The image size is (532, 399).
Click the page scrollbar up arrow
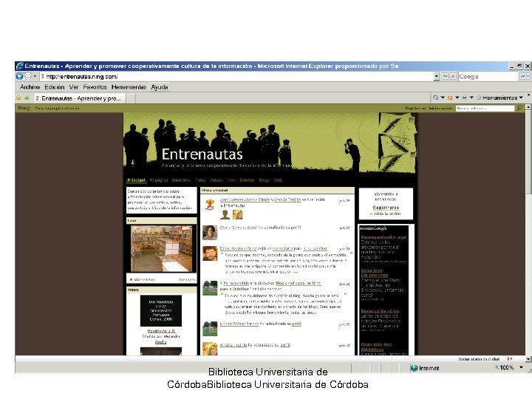click(528, 107)
